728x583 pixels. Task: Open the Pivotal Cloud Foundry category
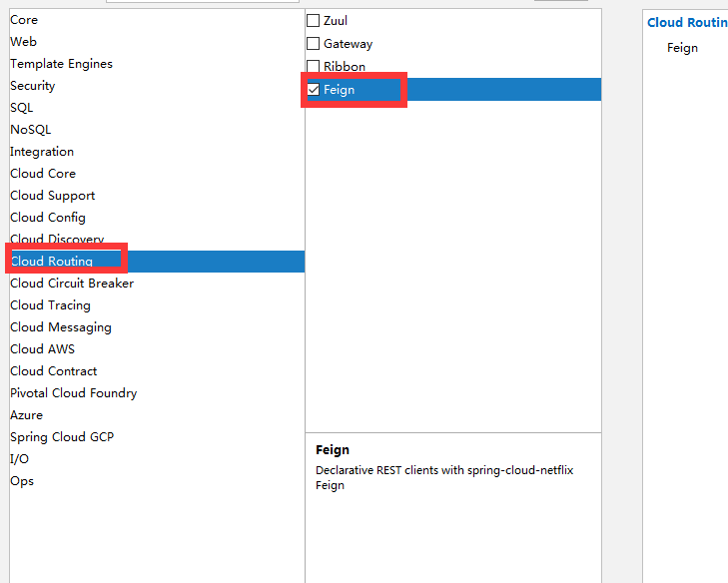click(74, 393)
